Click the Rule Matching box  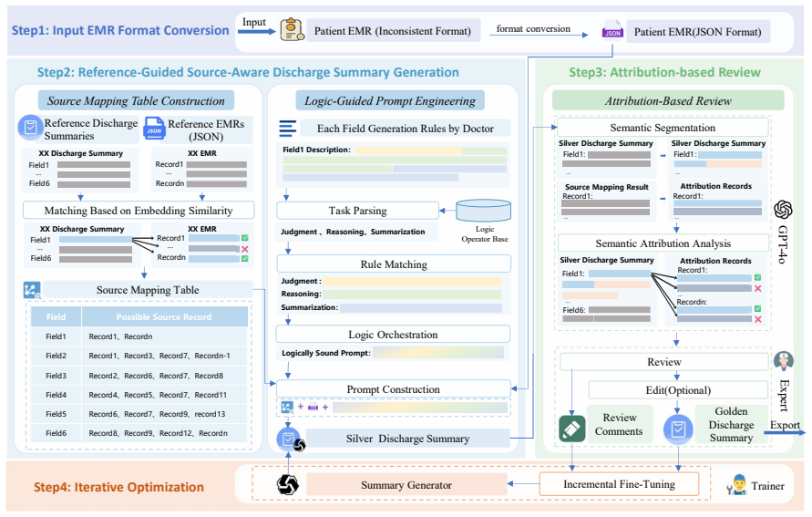pyautogui.click(x=394, y=264)
